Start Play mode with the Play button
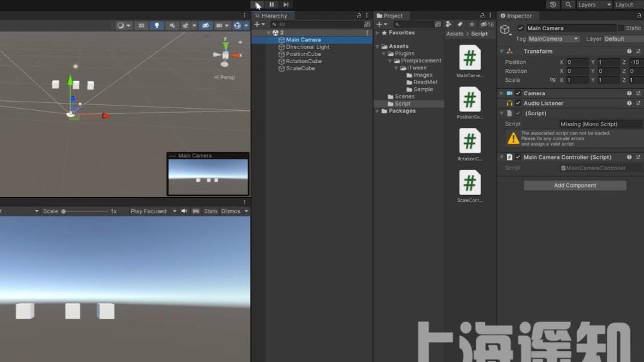This screenshot has height=362, width=644. pyautogui.click(x=258, y=5)
